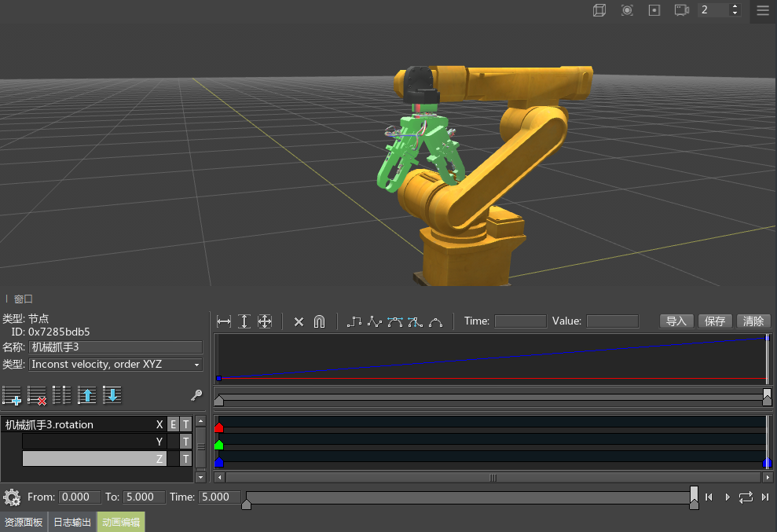Toggle loop playback mode

(x=746, y=497)
